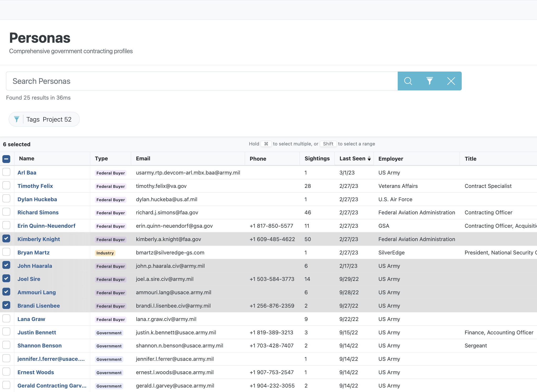Open the filter funnel button

click(x=429, y=81)
